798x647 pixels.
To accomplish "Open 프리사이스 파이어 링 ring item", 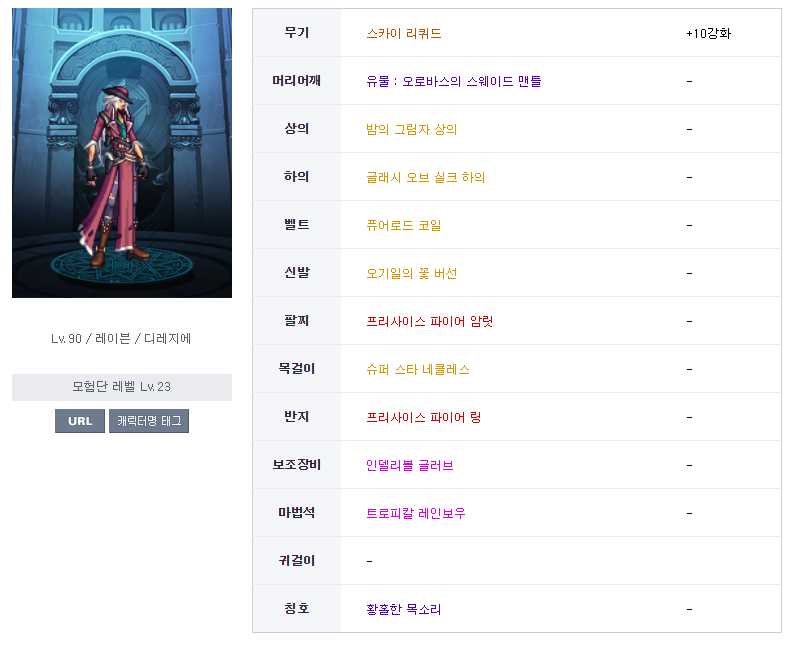I will 424,417.
